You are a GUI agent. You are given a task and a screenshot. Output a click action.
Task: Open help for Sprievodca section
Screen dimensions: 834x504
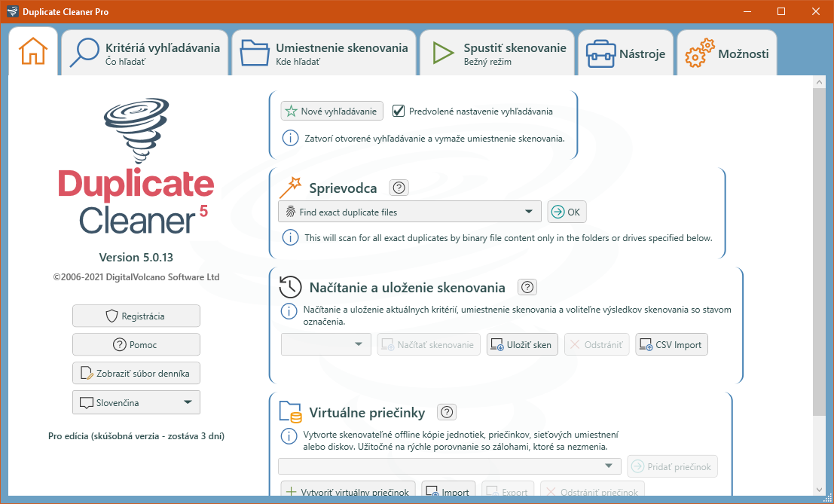point(399,188)
